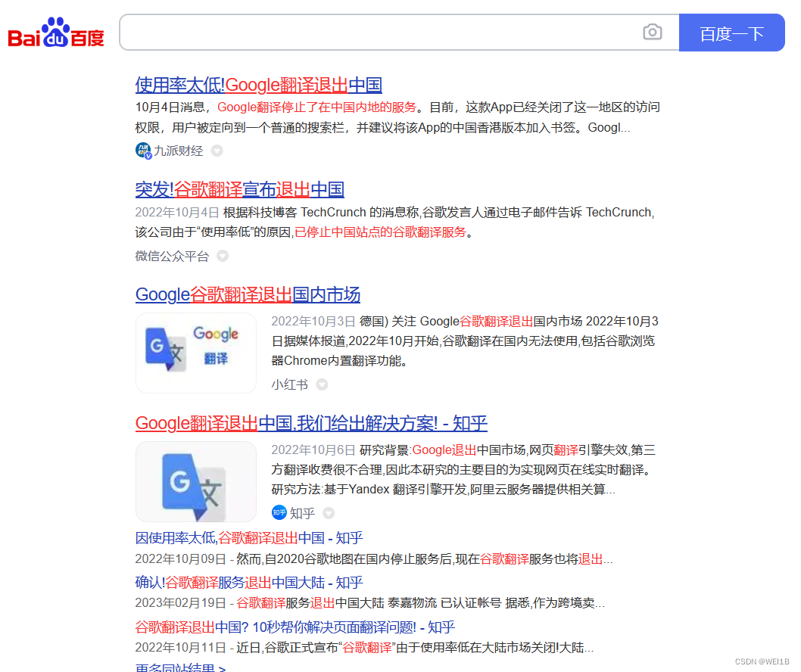Click Google Translate thumbnail of 知乎 result

pyautogui.click(x=195, y=481)
